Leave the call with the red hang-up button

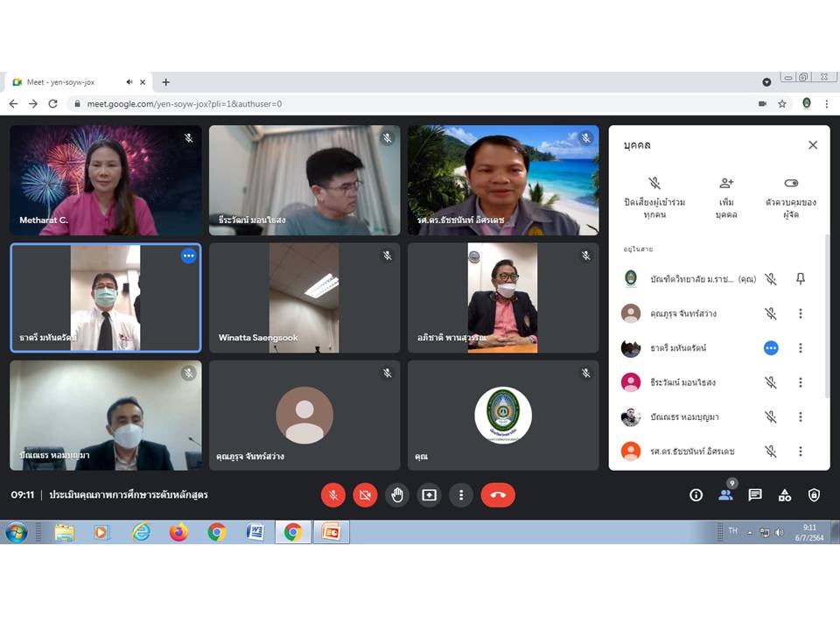point(498,495)
